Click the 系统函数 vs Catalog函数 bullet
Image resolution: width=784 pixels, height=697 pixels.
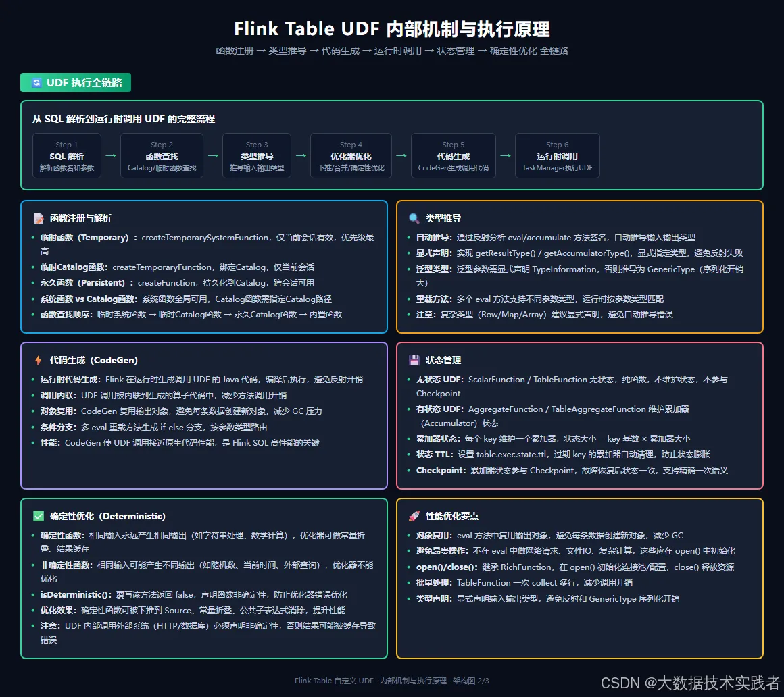[x=186, y=299]
